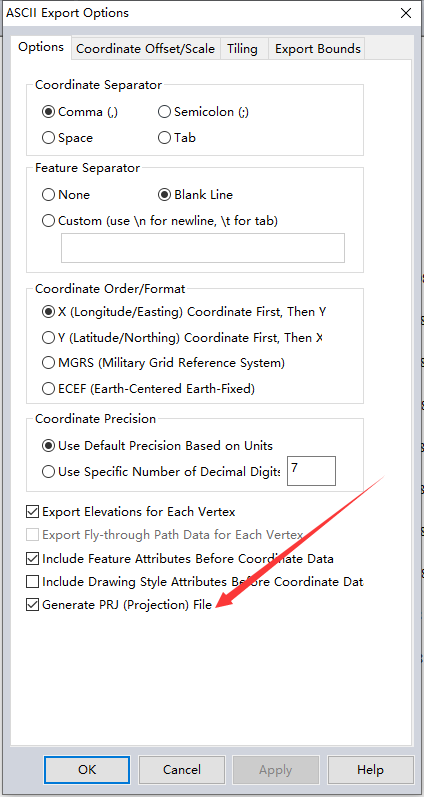Select Tab coordinate separator option
The image size is (424, 797).
pyautogui.click(x=177, y=138)
